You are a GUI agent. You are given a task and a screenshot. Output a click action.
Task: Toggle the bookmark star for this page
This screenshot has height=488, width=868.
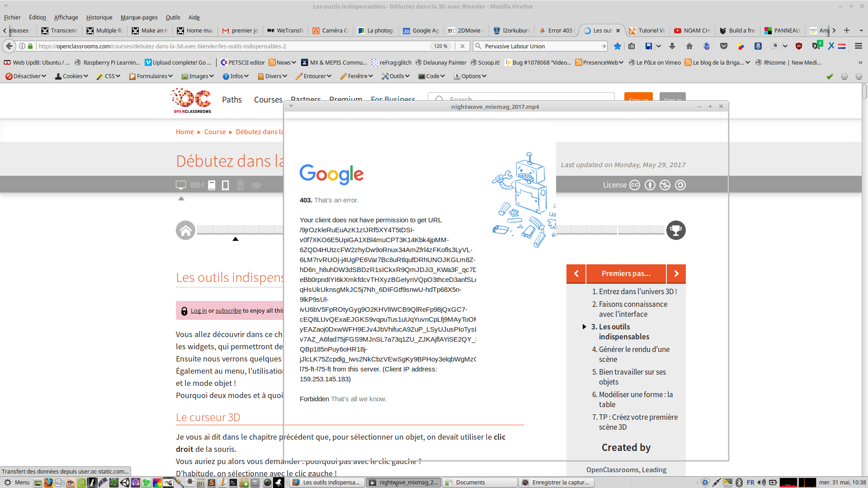618,46
